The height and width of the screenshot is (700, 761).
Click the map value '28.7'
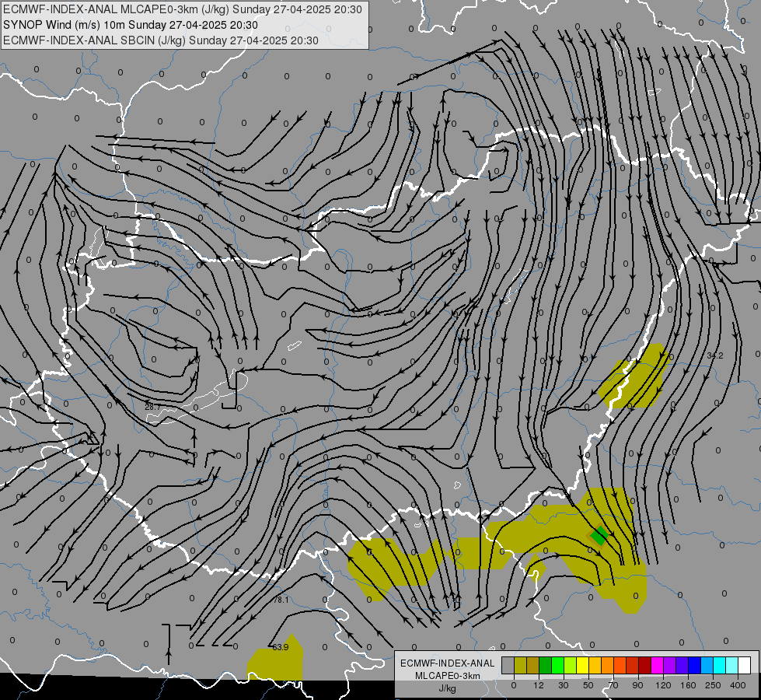click(x=152, y=407)
